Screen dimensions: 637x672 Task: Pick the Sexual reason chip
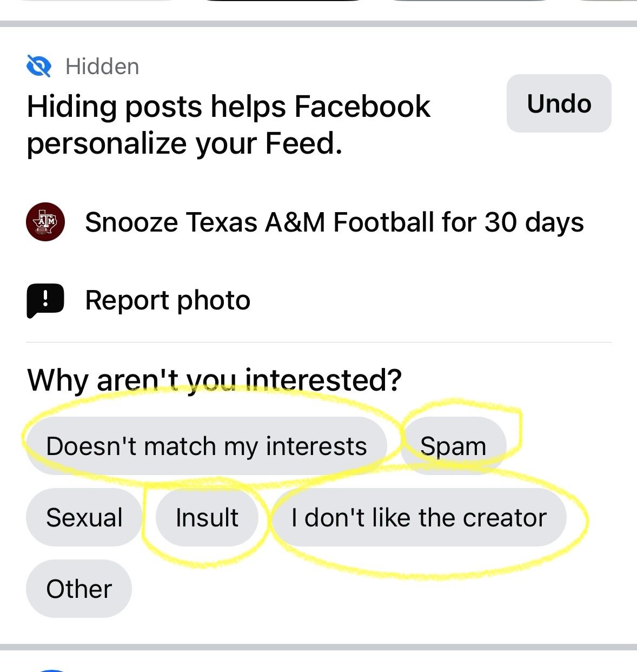pos(84,517)
